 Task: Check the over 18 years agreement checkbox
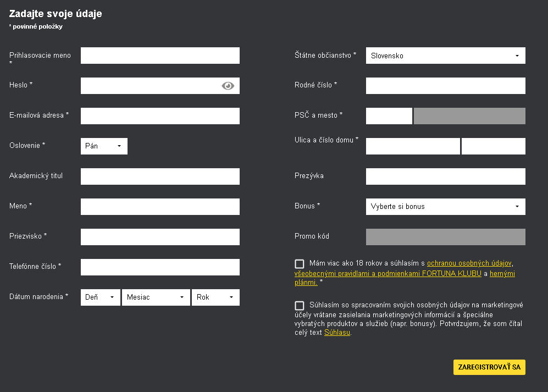300,264
